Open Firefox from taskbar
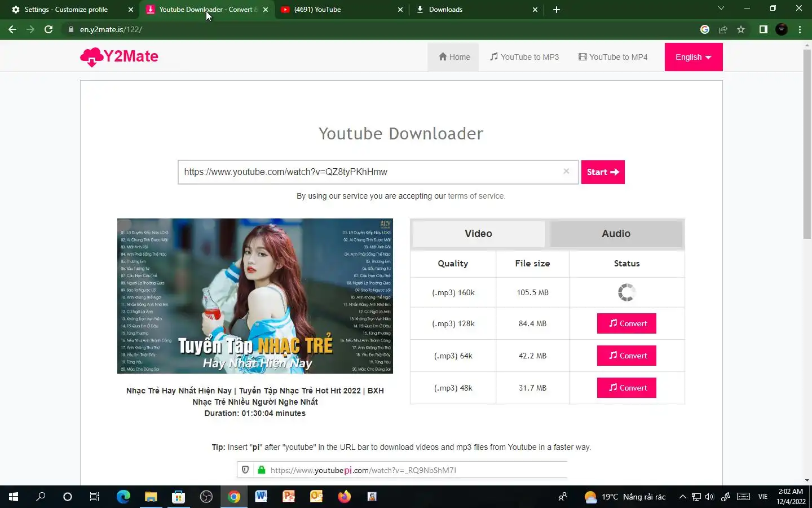Viewport: 812px width, 508px height. click(344, 497)
